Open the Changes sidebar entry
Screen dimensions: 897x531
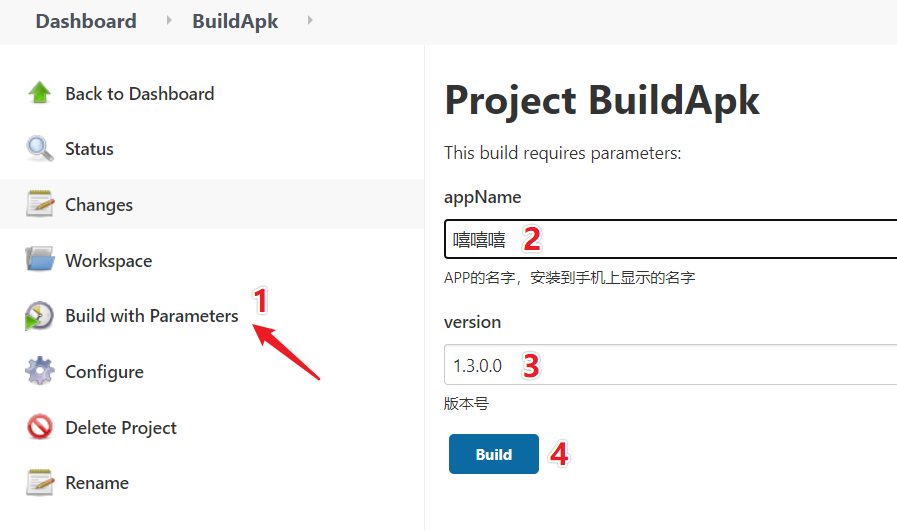coord(99,205)
